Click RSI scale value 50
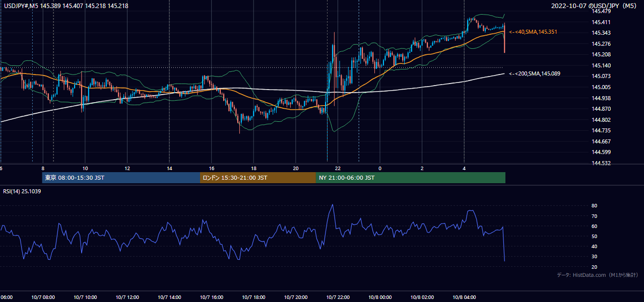The height and width of the screenshot is (302, 644). coord(594,236)
